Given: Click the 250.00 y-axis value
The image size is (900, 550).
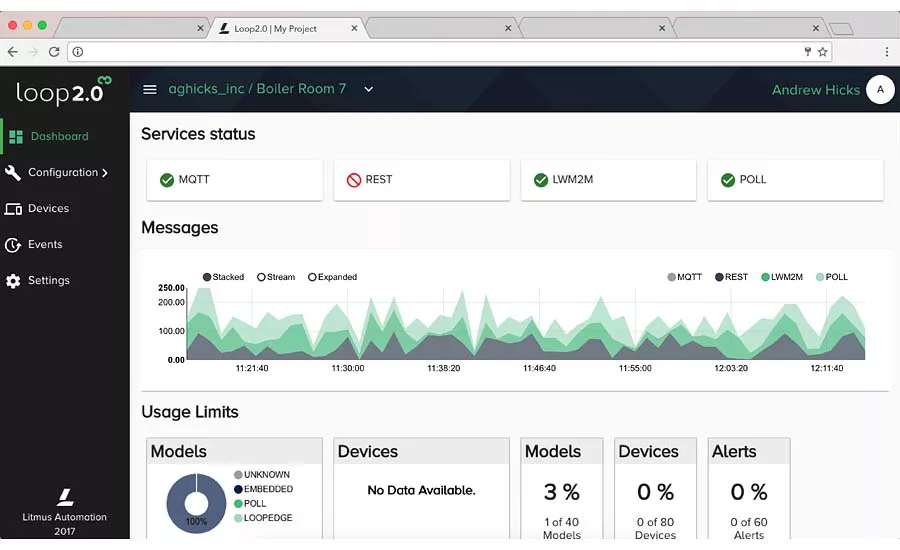Looking at the screenshot, I should 172,288.
